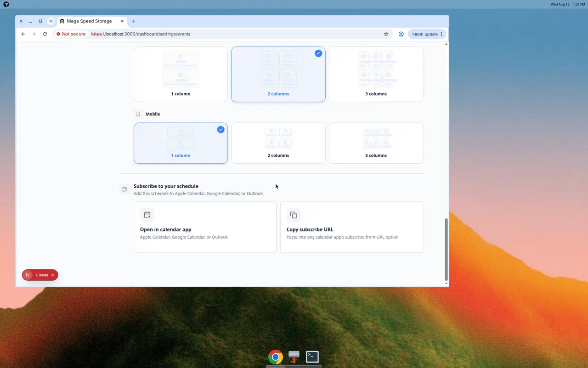588x368 pixels.
Task: Select desktop 1 column layout
Action: point(181,74)
